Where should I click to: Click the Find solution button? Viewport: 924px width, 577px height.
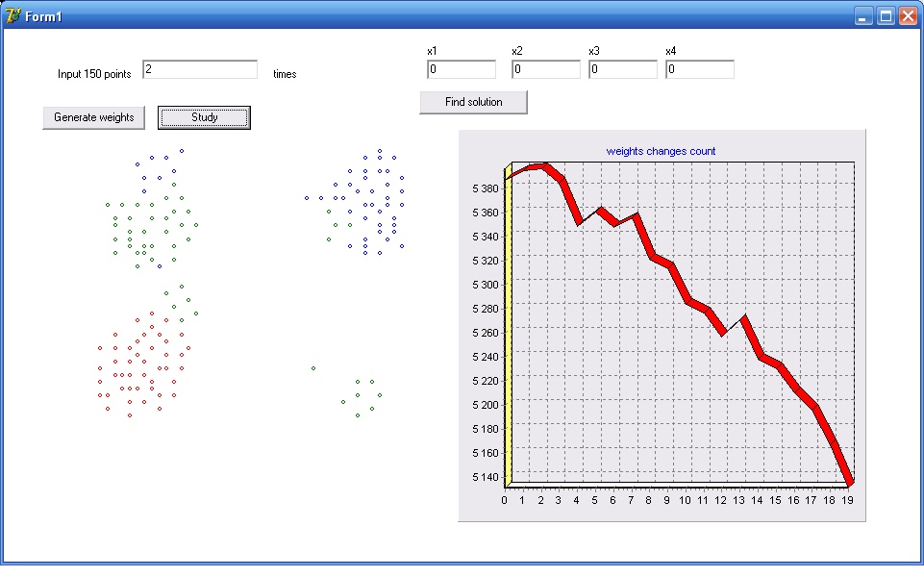pyautogui.click(x=473, y=102)
